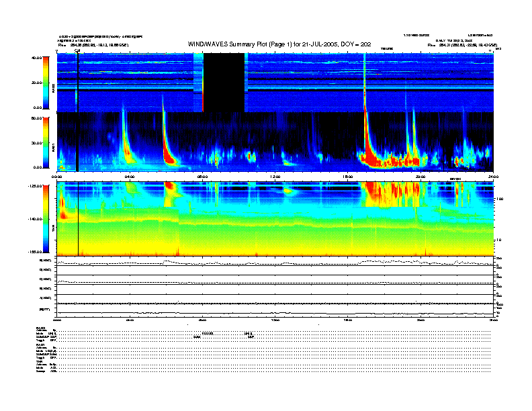Click the 10 frequency label right of TNR plot
The width and height of the screenshot is (532, 411).
[498, 240]
